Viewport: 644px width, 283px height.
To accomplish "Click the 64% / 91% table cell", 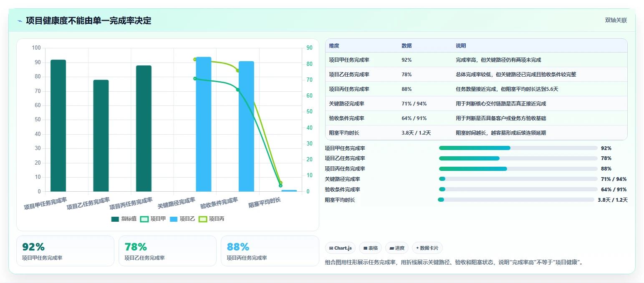I will tap(414, 118).
